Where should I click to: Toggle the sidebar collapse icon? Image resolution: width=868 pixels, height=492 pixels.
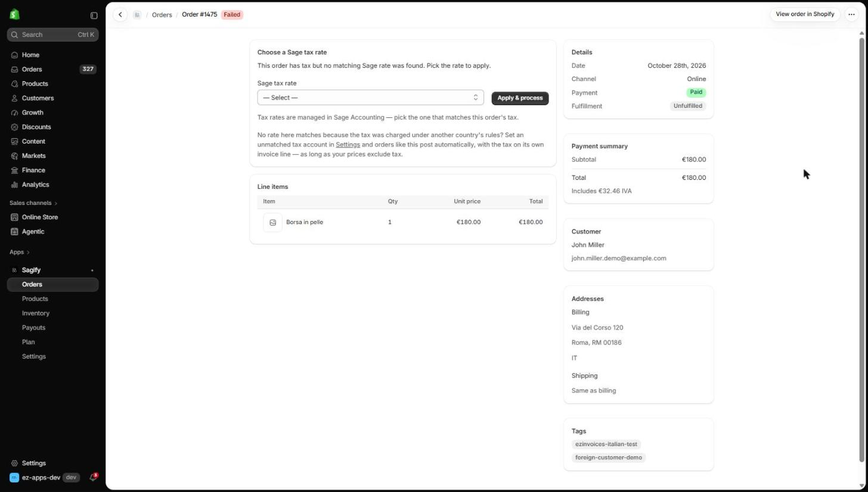[94, 15]
